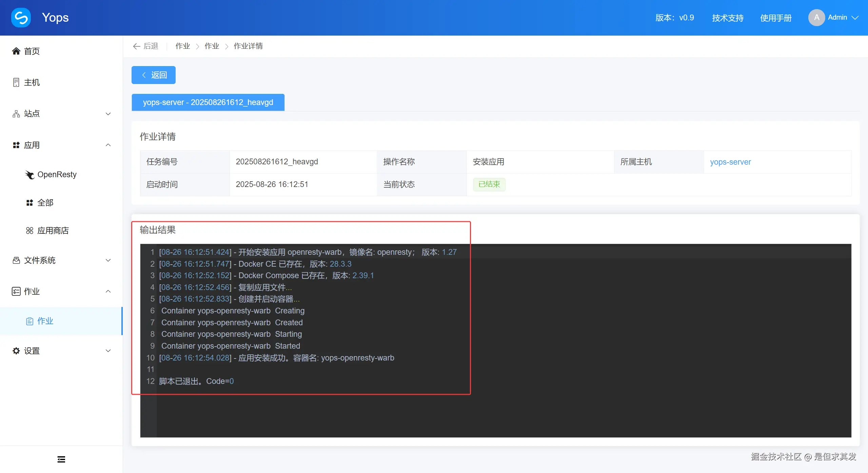Expand the 文件系统 menu
868x473 pixels.
(108, 260)
